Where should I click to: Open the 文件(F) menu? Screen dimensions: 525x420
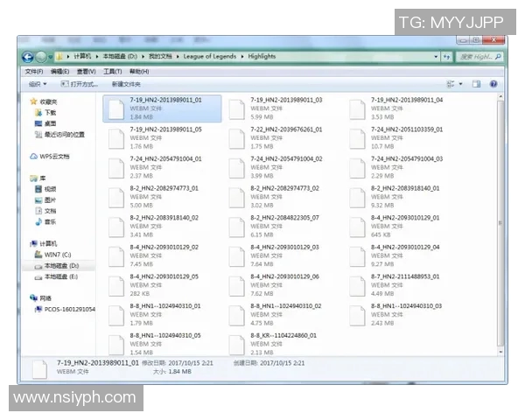click(34, 71)
